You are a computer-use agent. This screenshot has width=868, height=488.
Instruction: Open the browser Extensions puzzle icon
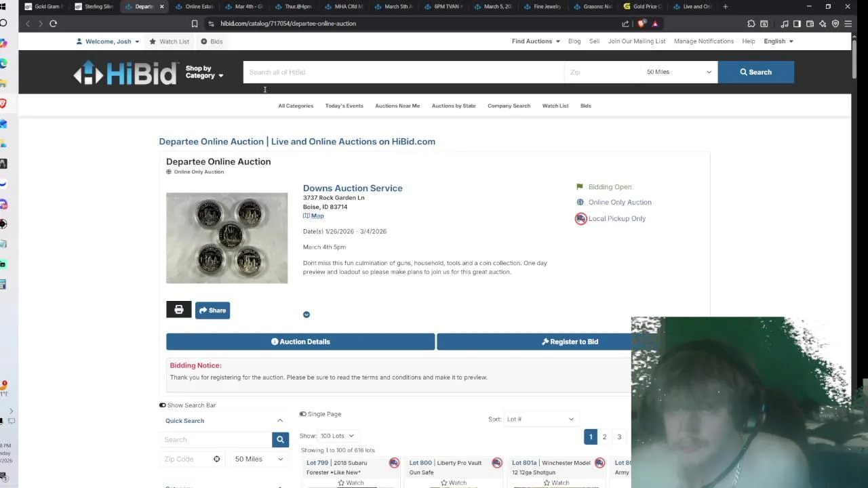pyautogui.click(x=751, y=24)
